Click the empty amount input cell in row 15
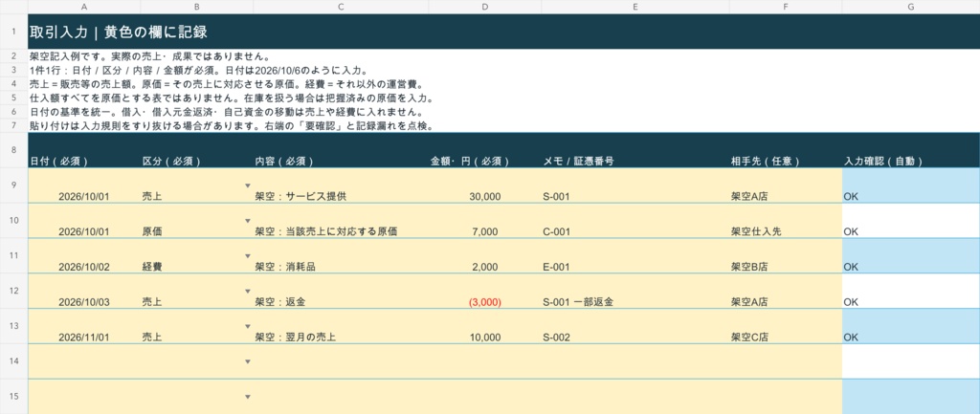The height and width of the screenshot is (414, 980). [x=485, y=397]
